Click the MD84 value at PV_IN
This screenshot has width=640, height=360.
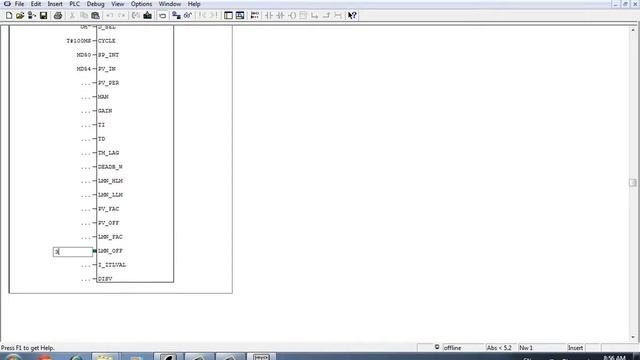[84, 69]
